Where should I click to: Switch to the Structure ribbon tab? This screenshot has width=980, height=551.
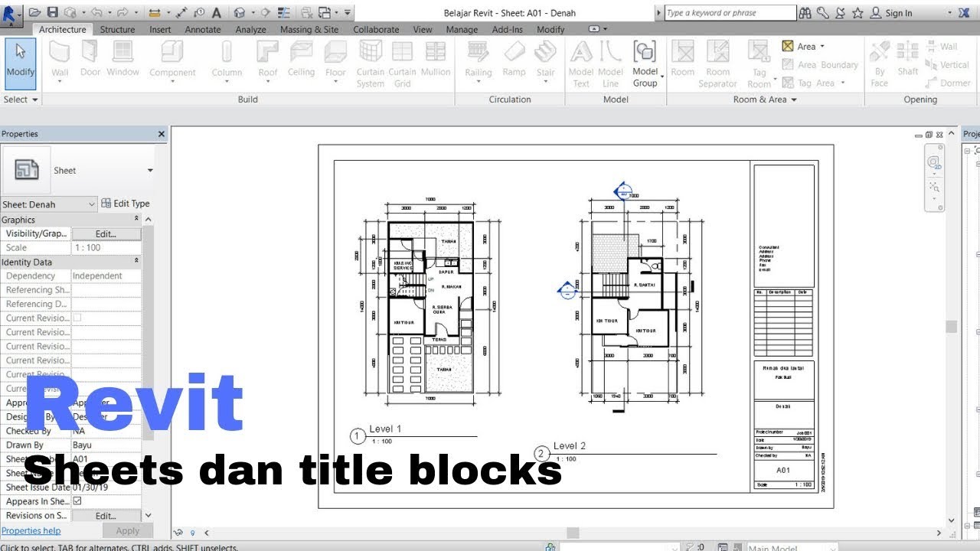coord(117,29)
